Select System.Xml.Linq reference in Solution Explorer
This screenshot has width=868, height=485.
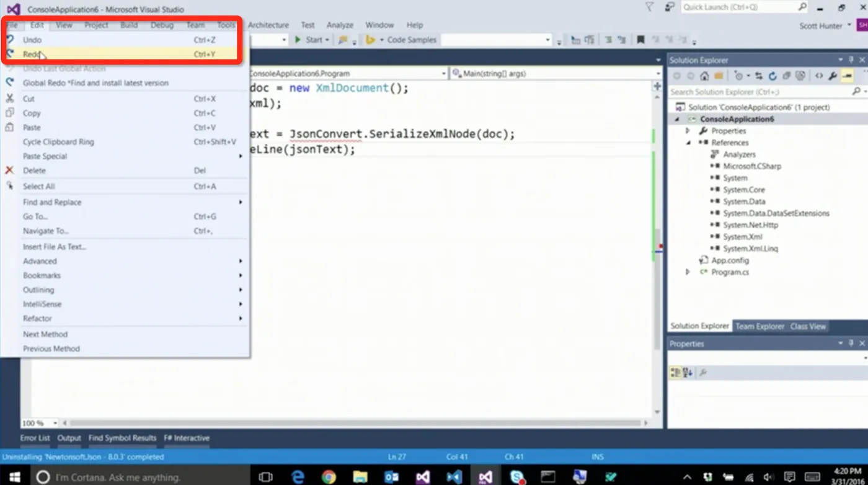click(x=750, y=249)
